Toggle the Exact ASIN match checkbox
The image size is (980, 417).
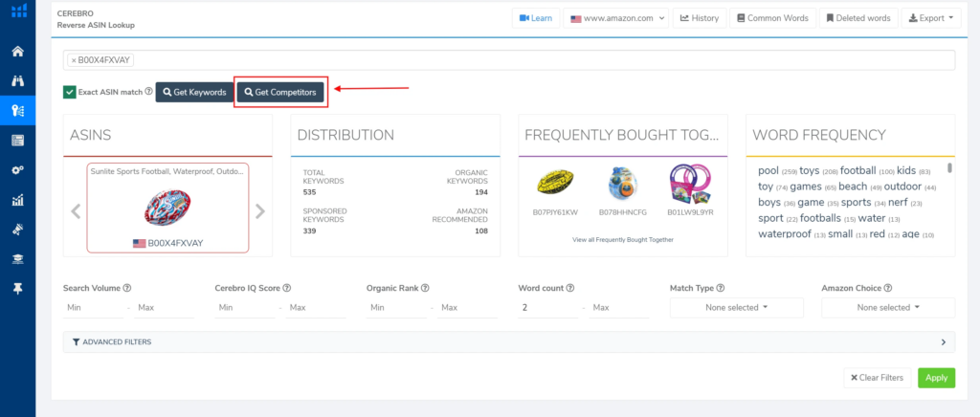coord(69,93)
